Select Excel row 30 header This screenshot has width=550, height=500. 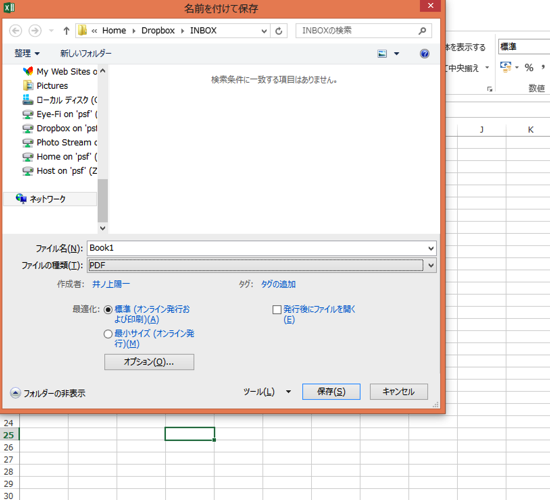pos(9,495)
